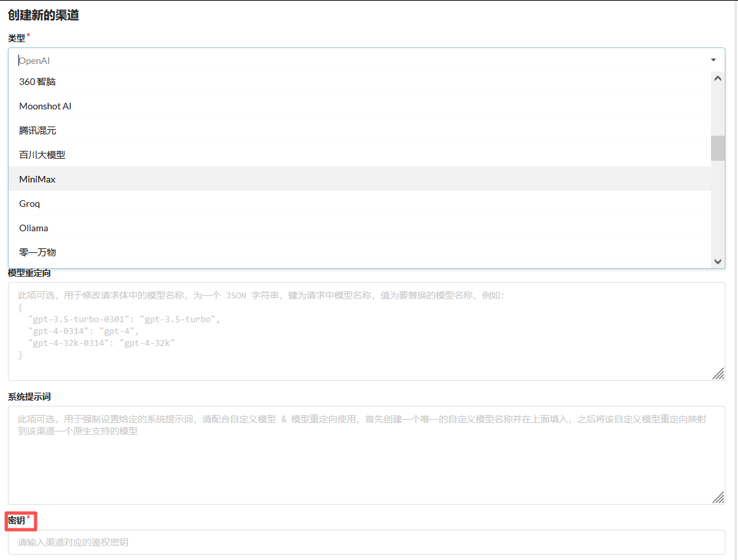
Task: Click the dropdown list scroll-down arrow
Action: 718,262
